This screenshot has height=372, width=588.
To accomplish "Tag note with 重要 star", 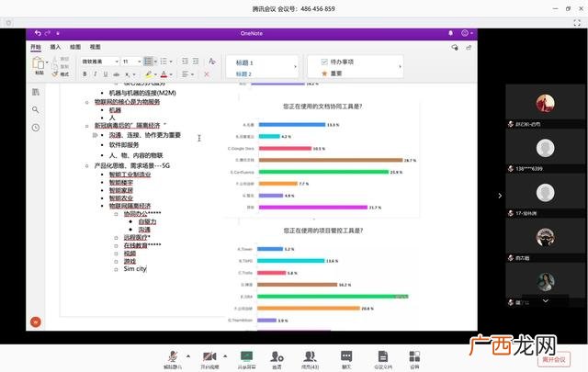I will [x=332, y=73].
